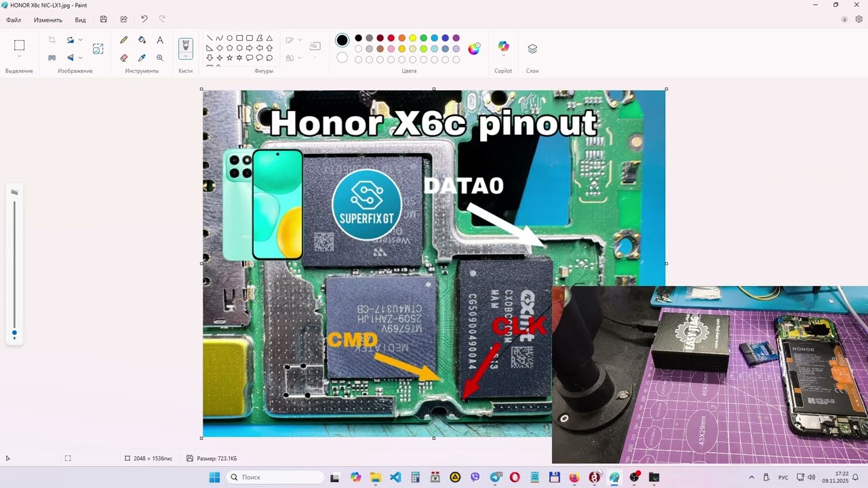Pick the Five-point star shape

[230, 58]
